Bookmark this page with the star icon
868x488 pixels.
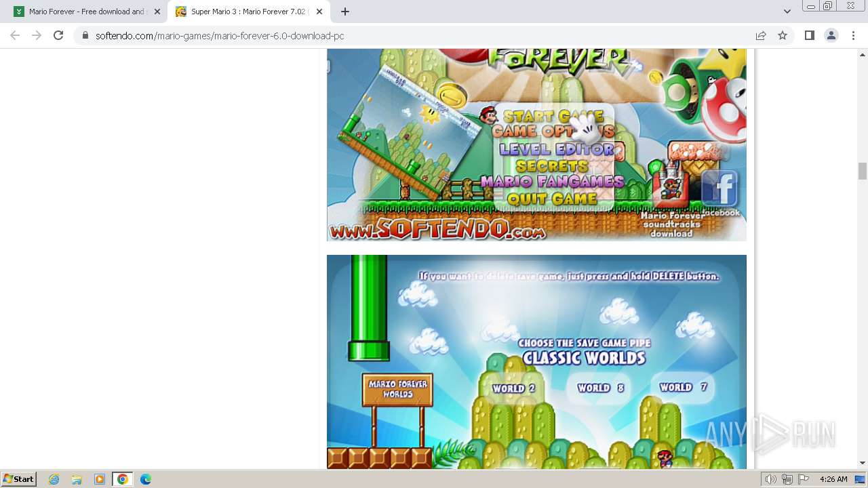click(783, 35)
